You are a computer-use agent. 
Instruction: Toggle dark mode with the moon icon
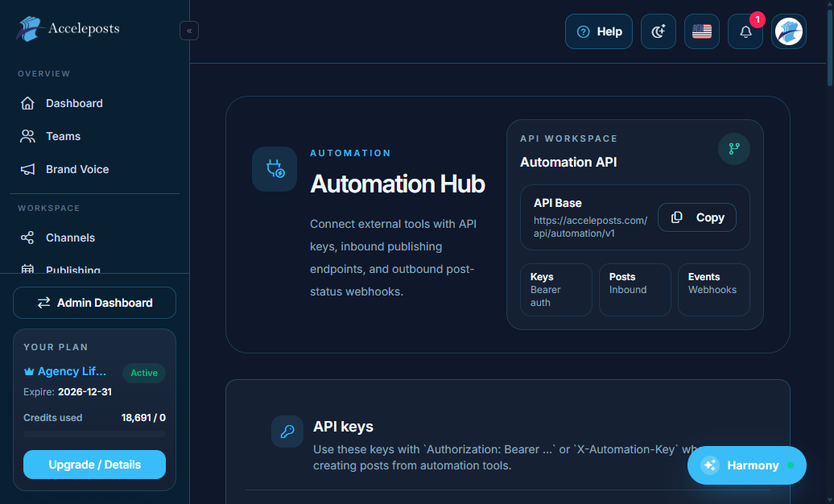coord(659,31)
